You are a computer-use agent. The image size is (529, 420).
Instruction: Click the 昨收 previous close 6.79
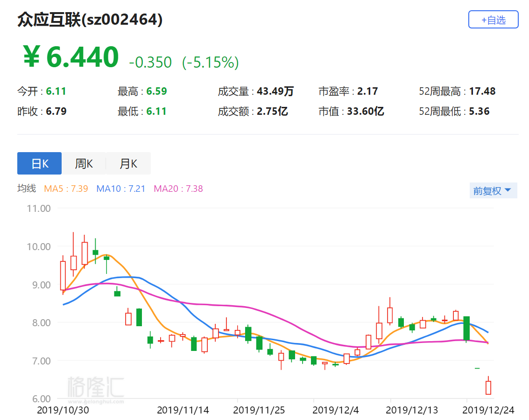click(56, 111)
